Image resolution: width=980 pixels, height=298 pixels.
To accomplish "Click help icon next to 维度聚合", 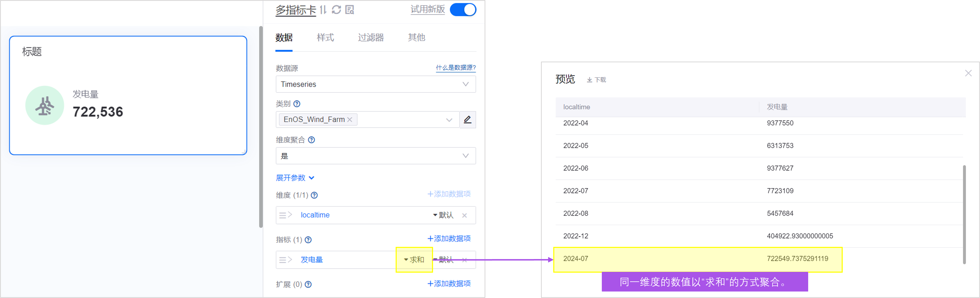I will [x=312, y=140].
